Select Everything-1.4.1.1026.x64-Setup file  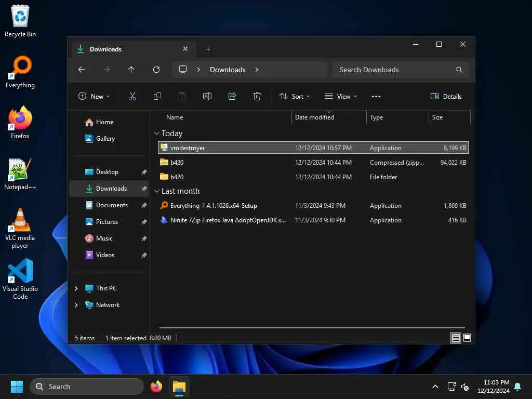coord(313,206)
